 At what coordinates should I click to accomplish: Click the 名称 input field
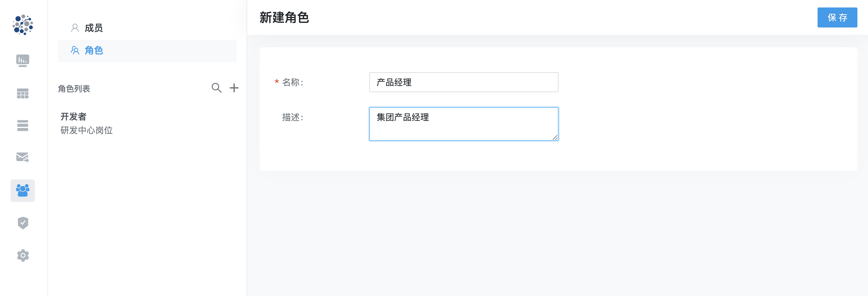[x=463, y=82]
